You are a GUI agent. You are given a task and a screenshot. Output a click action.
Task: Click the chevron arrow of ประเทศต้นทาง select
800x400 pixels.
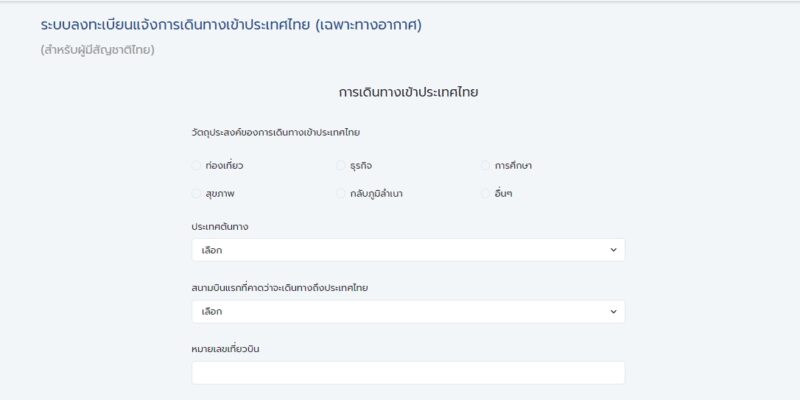(613, 250)
